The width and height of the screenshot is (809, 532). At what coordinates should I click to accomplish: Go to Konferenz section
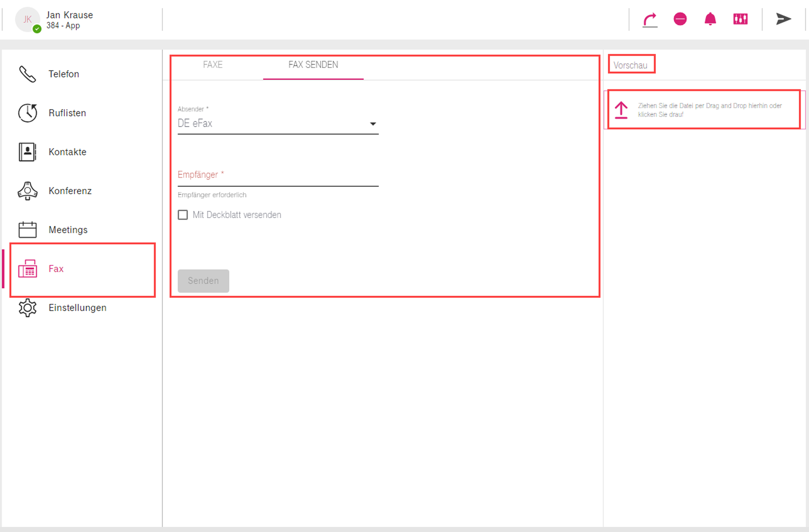(70, 191)
